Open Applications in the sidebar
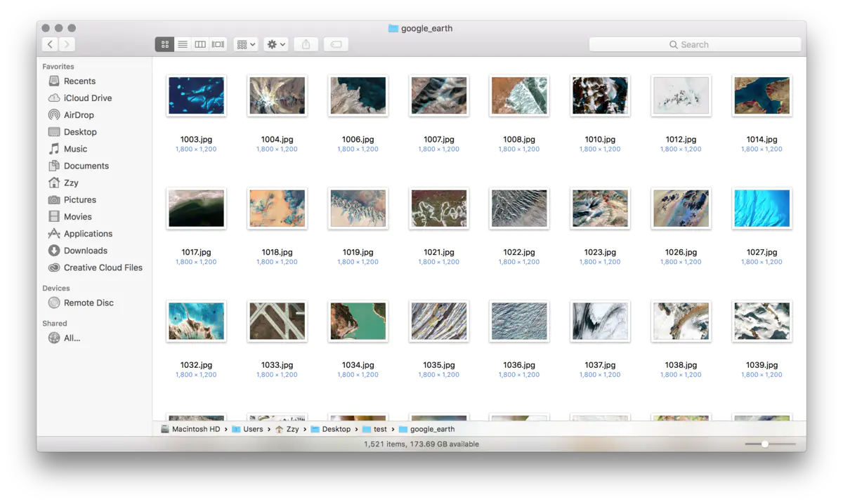The height and width of the screenshot is (504, 843). coord(88,234)
